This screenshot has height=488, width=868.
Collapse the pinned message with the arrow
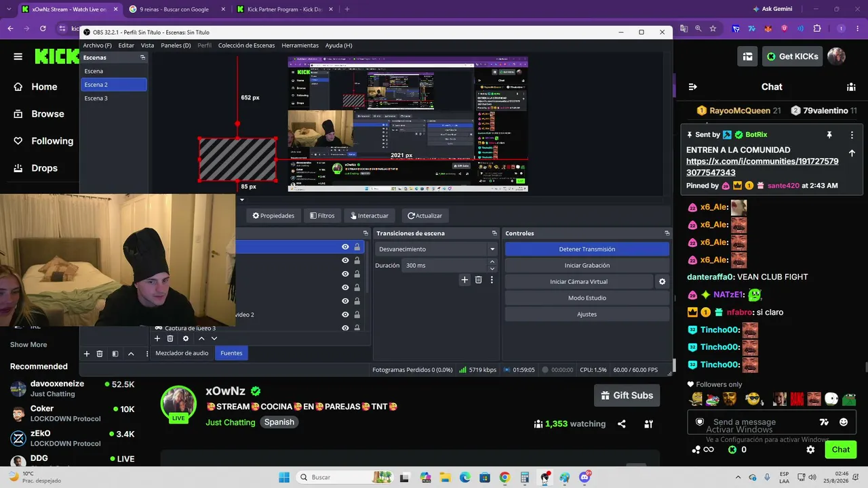pyautogui.click(x=852, y=153)
